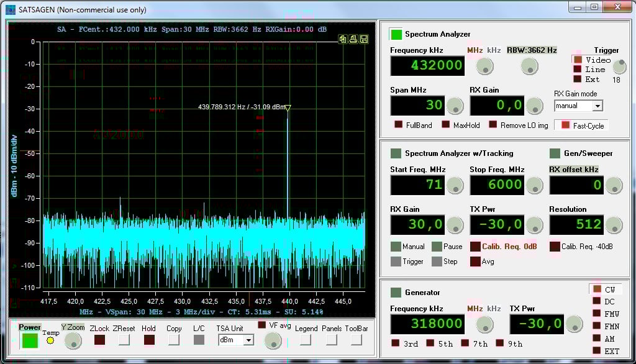Viewport: 636px width, 364px height.
Task: Click the Span MHz 30 display
Action: click(x=417, y=106)
